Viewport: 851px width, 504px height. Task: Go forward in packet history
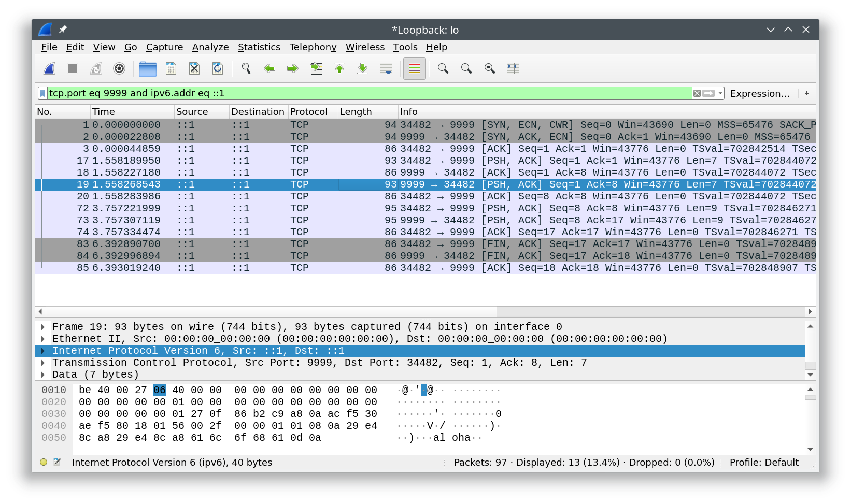click(293, 68)
